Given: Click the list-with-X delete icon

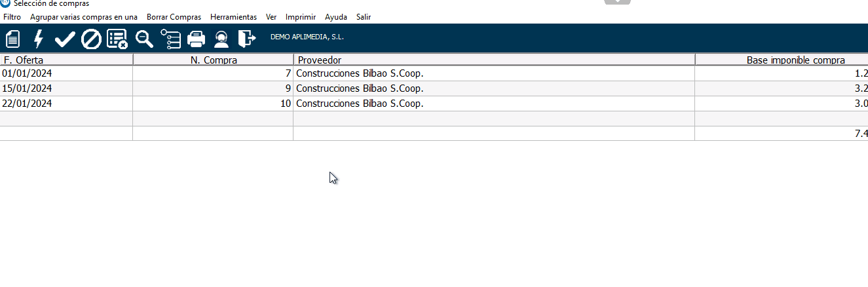Looking at the screenshot, I should tap(117, 39).
